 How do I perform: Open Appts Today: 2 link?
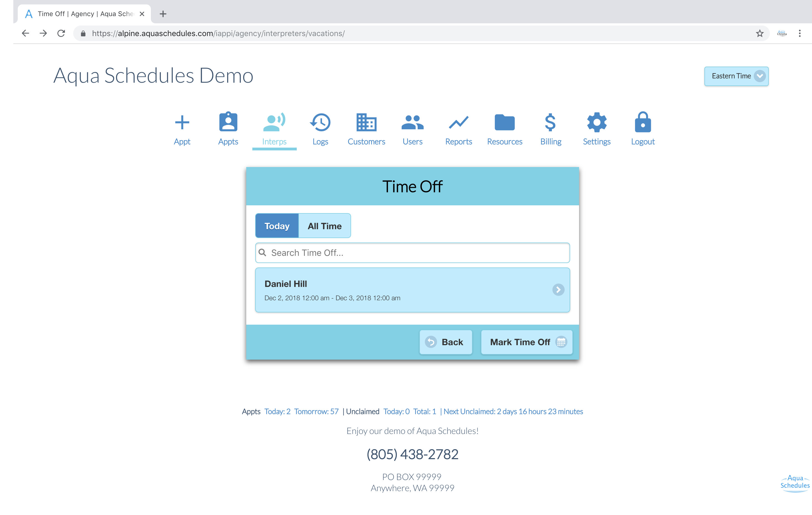click(277, 412)
